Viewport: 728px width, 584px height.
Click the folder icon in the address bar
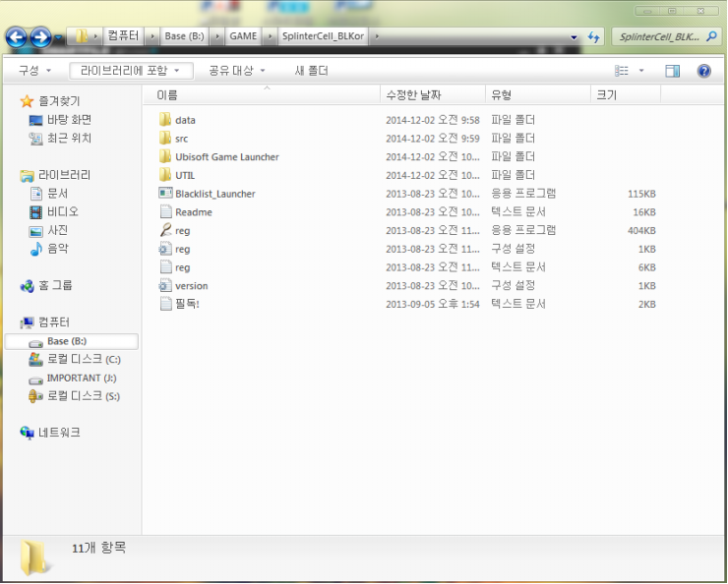pos(82,36)
